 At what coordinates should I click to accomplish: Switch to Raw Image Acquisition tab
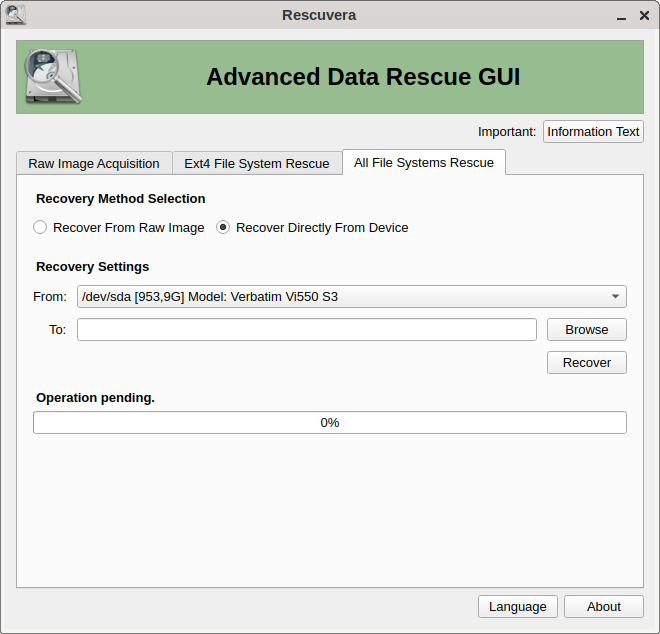[94, 163]
